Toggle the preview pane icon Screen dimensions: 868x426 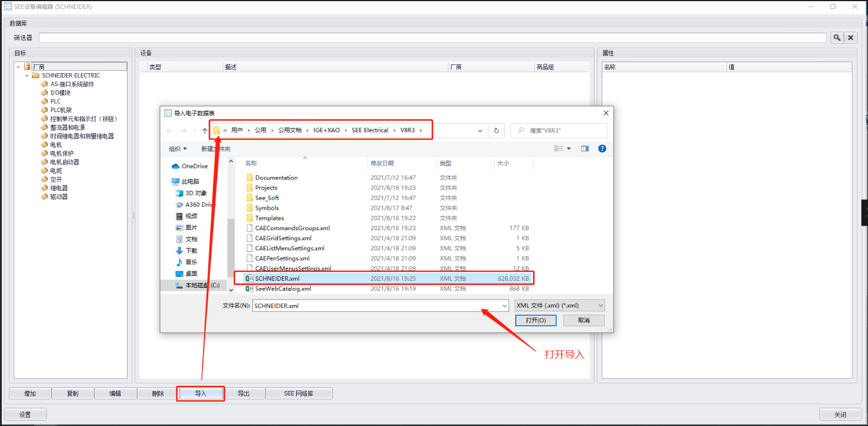[x=585, y=149]
